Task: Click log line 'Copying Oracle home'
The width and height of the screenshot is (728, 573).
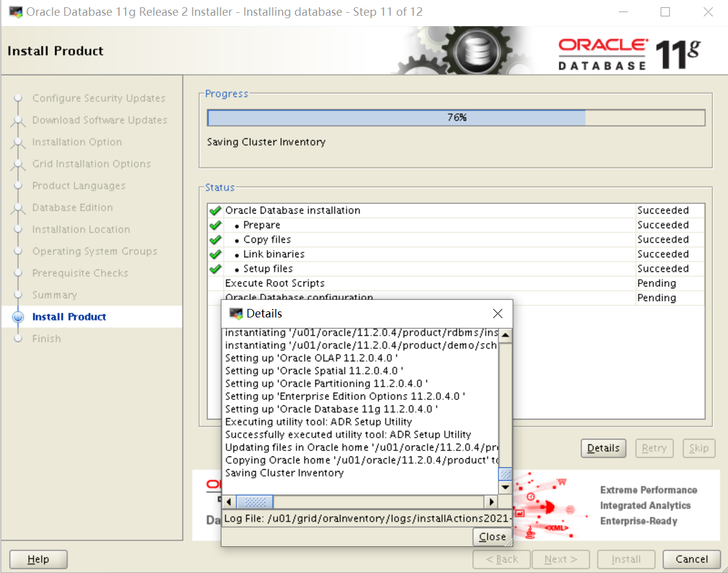Action: tap(362, 460)
